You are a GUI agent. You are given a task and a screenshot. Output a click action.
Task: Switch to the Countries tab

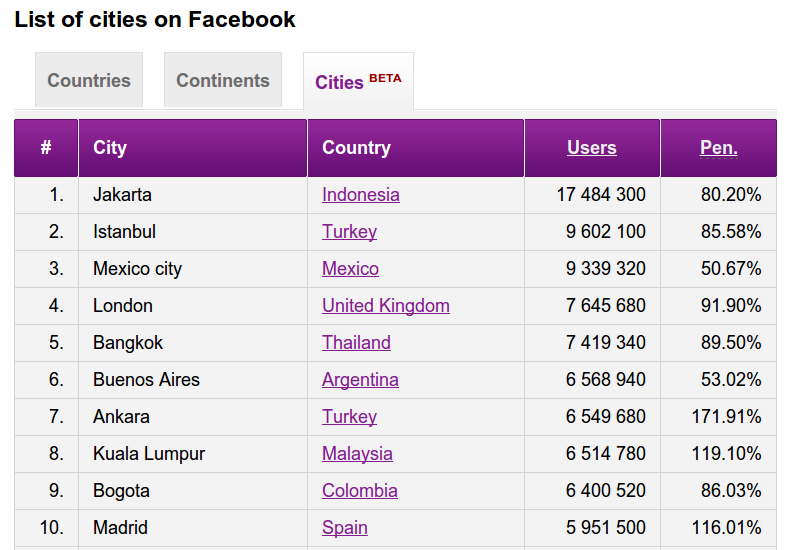coord(89,81)
